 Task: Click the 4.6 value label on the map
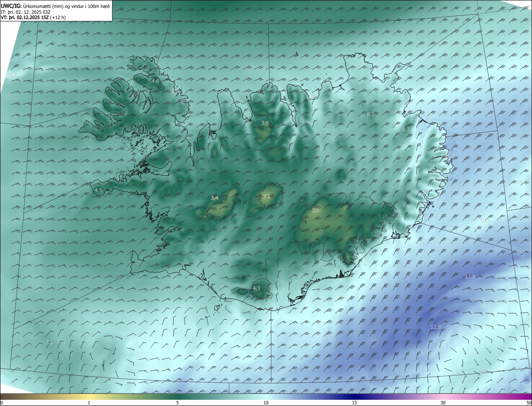pyautogui.click(x=155, y=81)
